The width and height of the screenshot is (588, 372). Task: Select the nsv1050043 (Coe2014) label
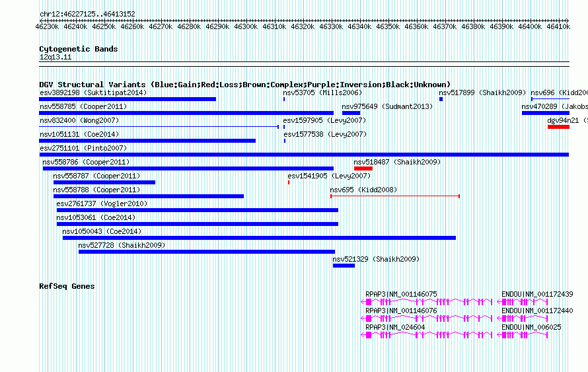pyautogui.click(x=102, y=231)
